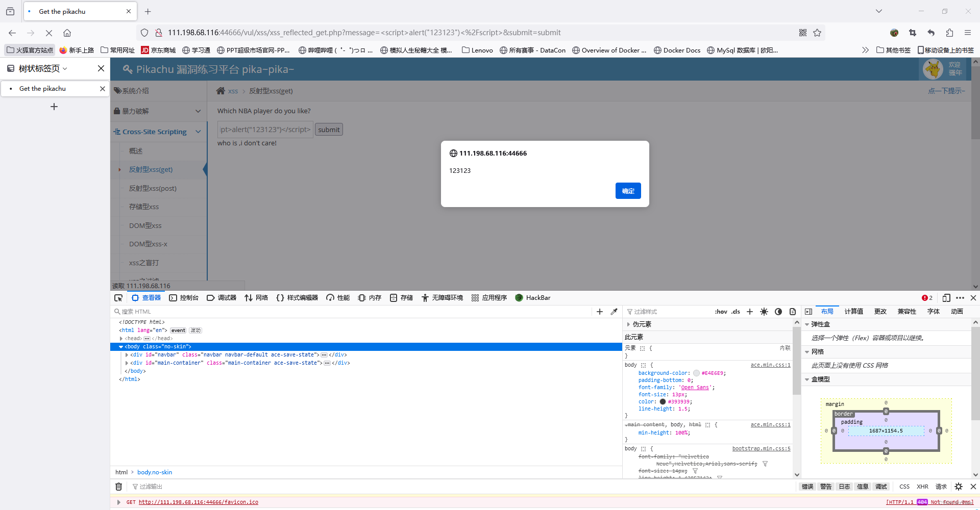Open bootstrap.min.css:5 source link

761,449
